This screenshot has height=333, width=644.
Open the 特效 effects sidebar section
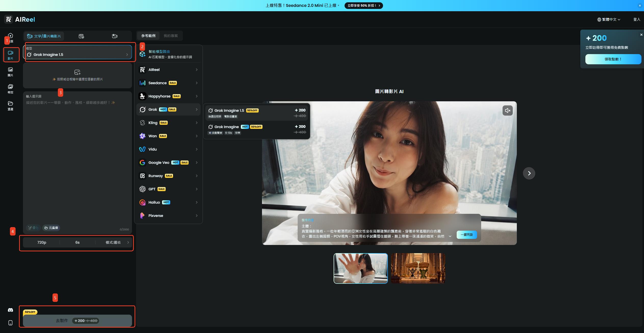(10, 89)
